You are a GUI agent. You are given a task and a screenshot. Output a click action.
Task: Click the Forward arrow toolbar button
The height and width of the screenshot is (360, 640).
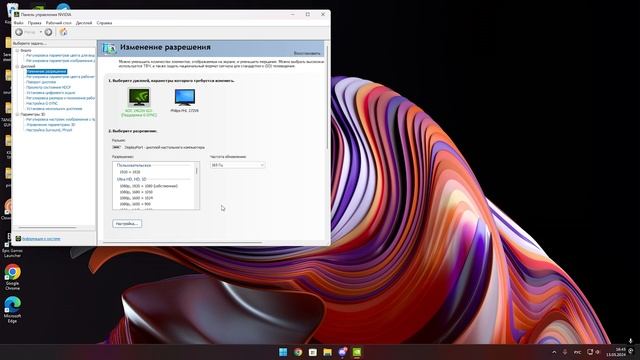[x=48, y=32]
